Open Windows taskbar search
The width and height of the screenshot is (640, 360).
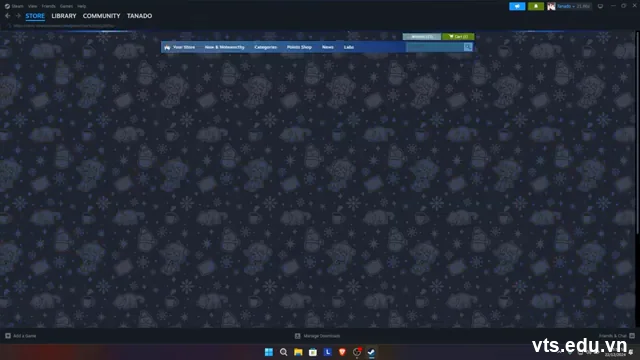(283, 352)
